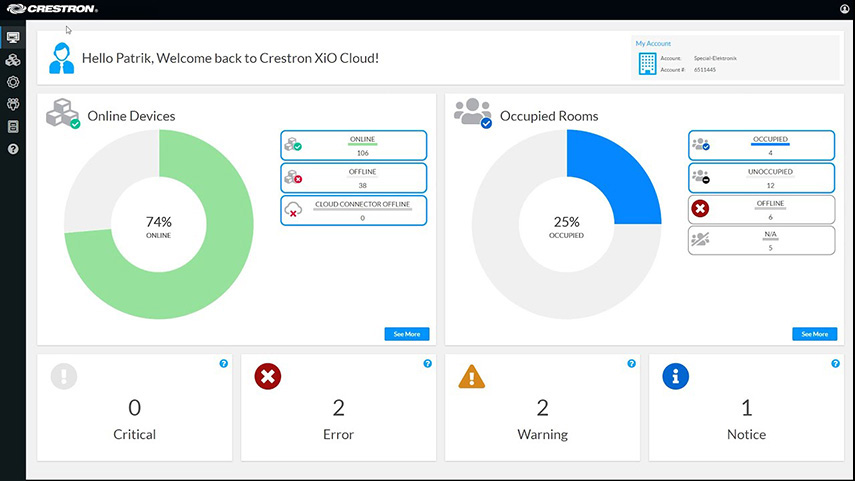The image size is (855, 481).
Task: Click the 25% OCCUPIED chart center label
Action: click(567, 227)
